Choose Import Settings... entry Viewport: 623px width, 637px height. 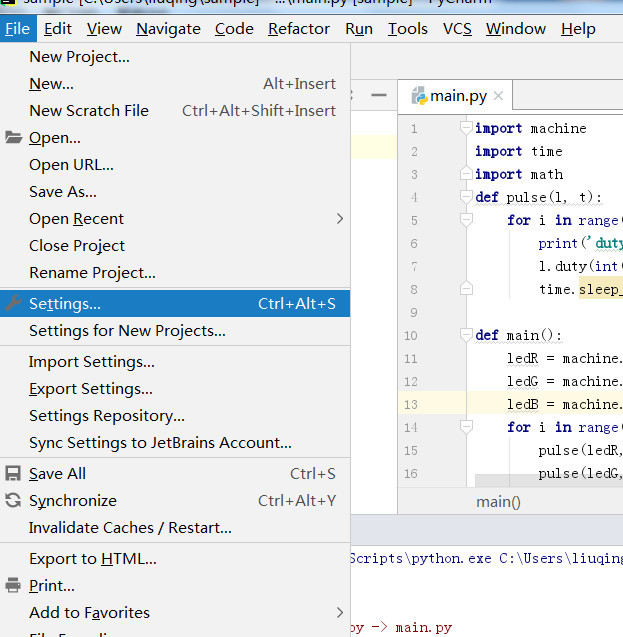click(175, 362)
